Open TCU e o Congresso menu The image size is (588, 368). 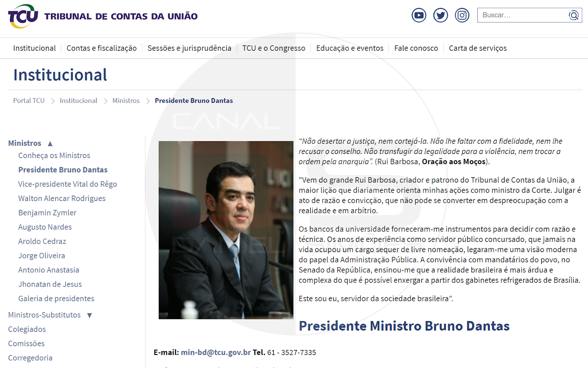(274, 48)
